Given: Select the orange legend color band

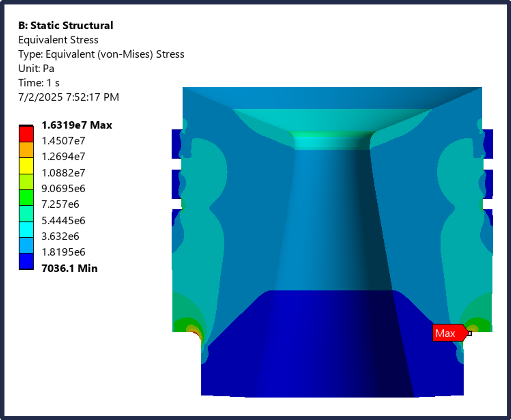Looking at the screenshot, I should (x=26, y=150).
